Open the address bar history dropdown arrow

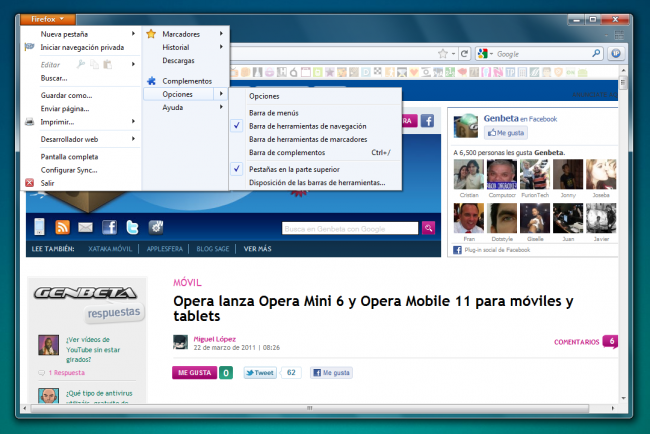453,54
